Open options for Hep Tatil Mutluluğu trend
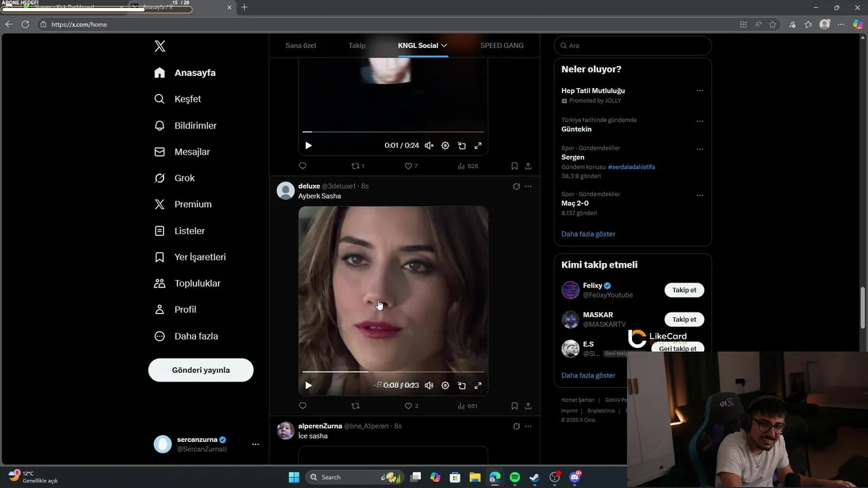This screenshot has width=868, height=488. [700, 91]
